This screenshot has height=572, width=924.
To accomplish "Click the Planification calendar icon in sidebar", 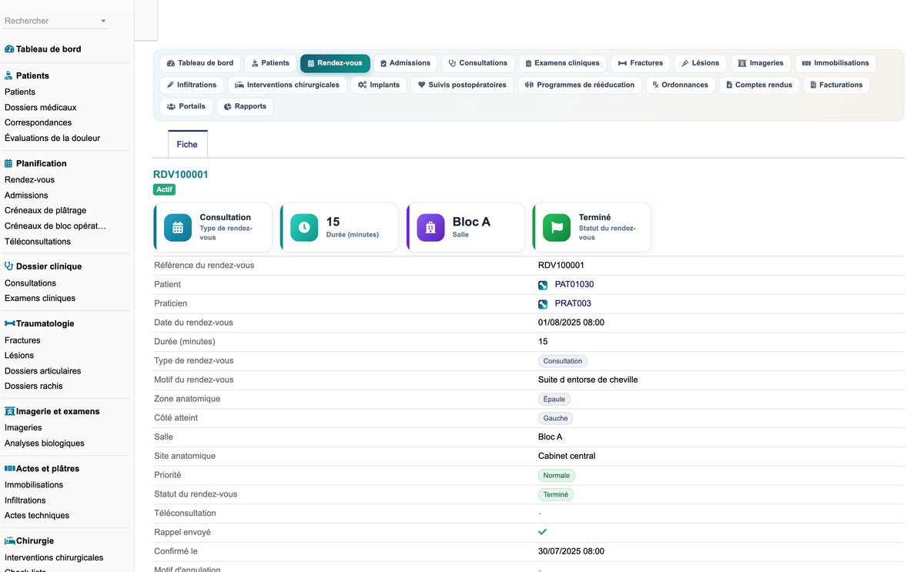I will tap(9, 163).
